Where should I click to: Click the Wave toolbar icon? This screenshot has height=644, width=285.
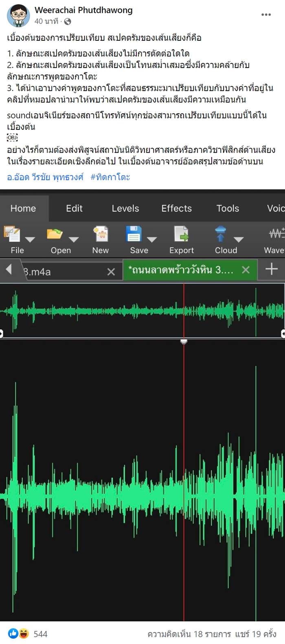point(276,234)
